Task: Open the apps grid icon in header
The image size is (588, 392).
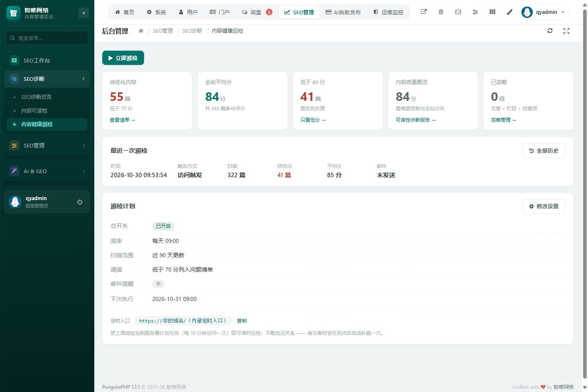Action: pyautogui.click(x=492, y=12)
